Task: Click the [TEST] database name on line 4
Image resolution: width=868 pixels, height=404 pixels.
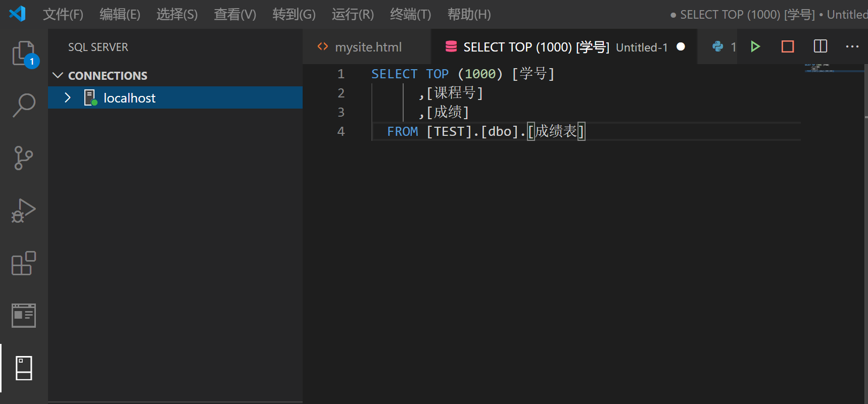Action: coord(449,131)
